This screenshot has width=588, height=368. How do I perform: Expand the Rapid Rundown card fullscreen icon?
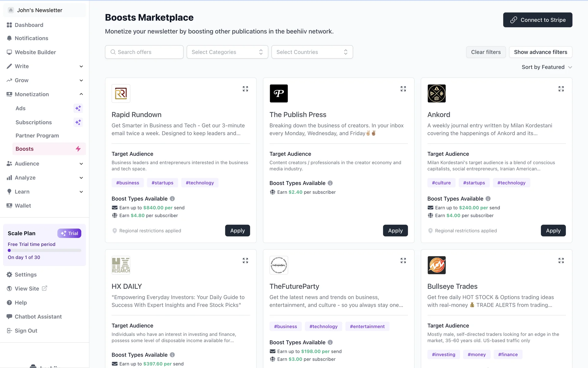pos(245,89)
